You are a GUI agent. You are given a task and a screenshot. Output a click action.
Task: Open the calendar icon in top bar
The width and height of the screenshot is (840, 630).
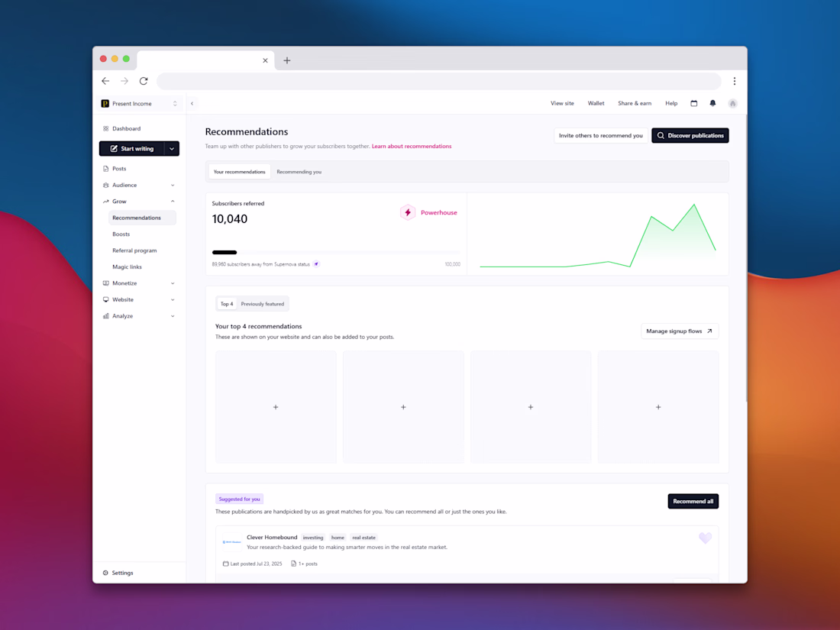pyautogui.click(x=693, y=103)
